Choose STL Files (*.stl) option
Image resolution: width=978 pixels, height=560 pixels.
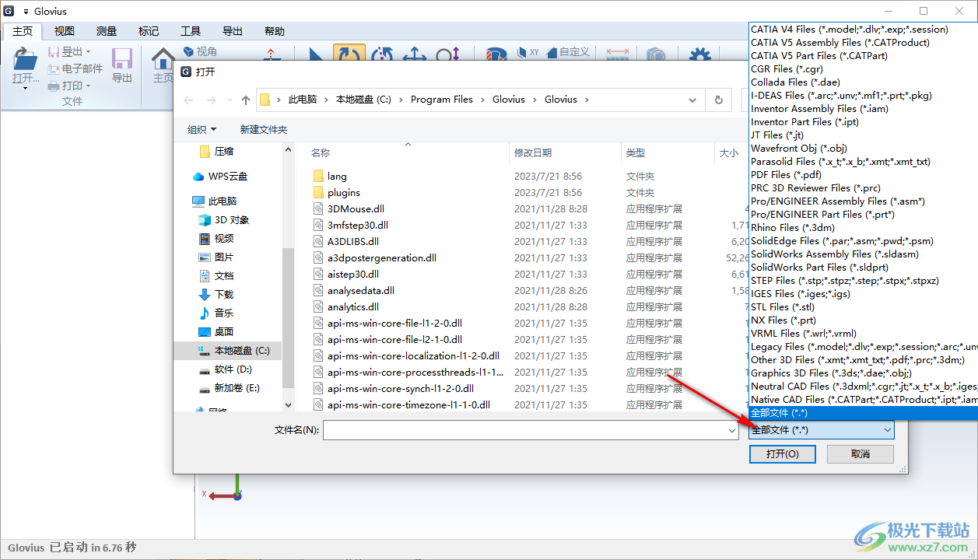(862, 306)
